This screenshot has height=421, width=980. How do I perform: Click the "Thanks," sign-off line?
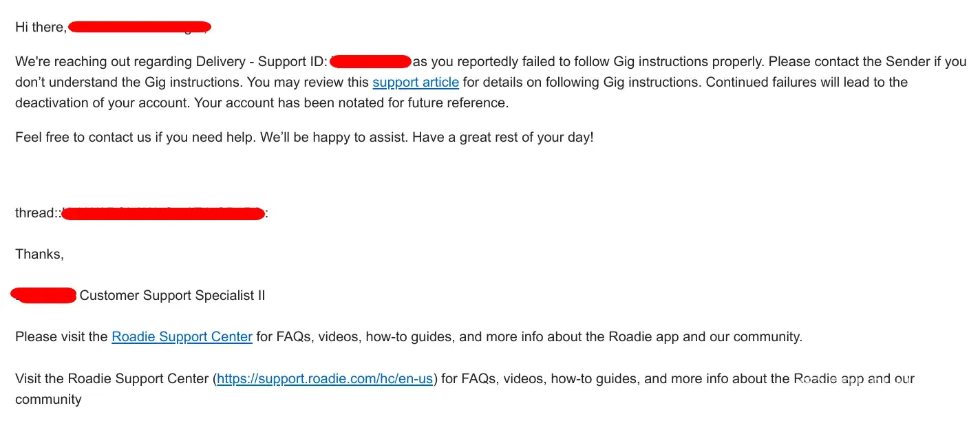point(39,255)
